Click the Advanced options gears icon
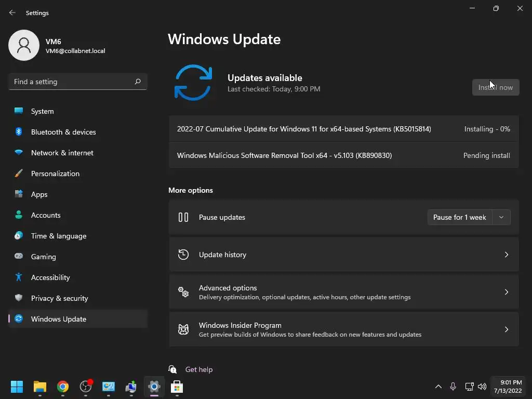Screen dimensions: 532x399 [x=183, y=292]
